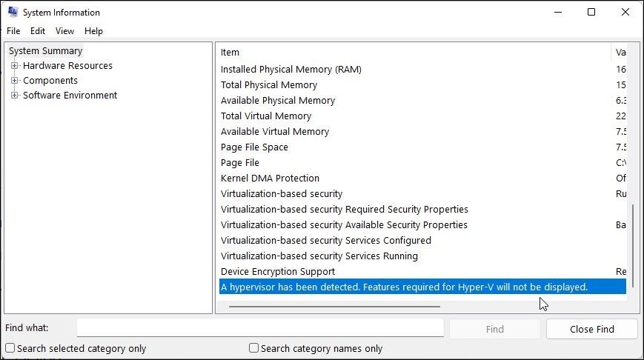Enable Search selected category only checkbox

point(10,348)
